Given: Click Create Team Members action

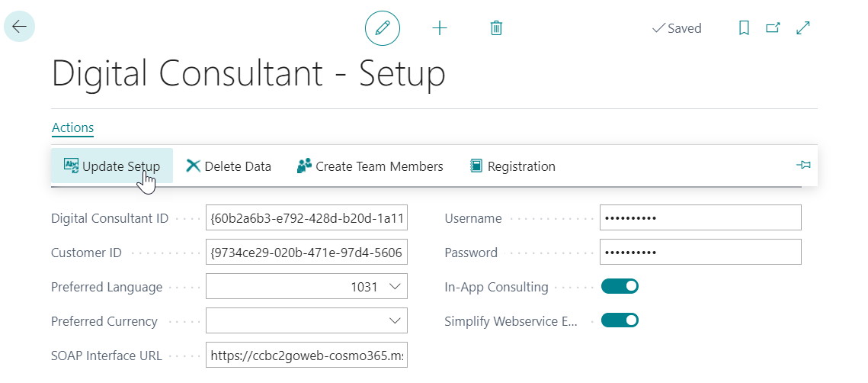Looking at the screenshot, I should tap(370, 166).
